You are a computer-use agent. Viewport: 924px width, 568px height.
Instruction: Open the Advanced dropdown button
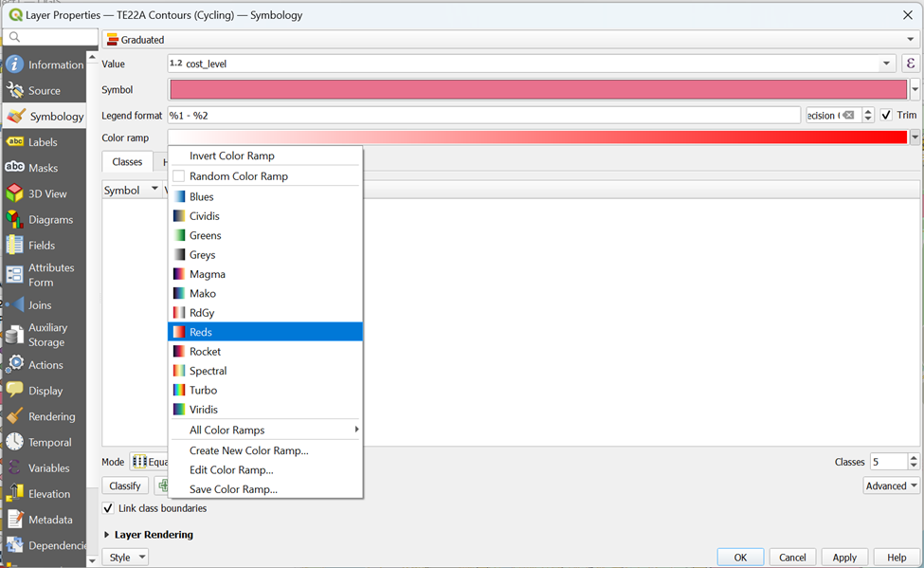click(892, 486)
